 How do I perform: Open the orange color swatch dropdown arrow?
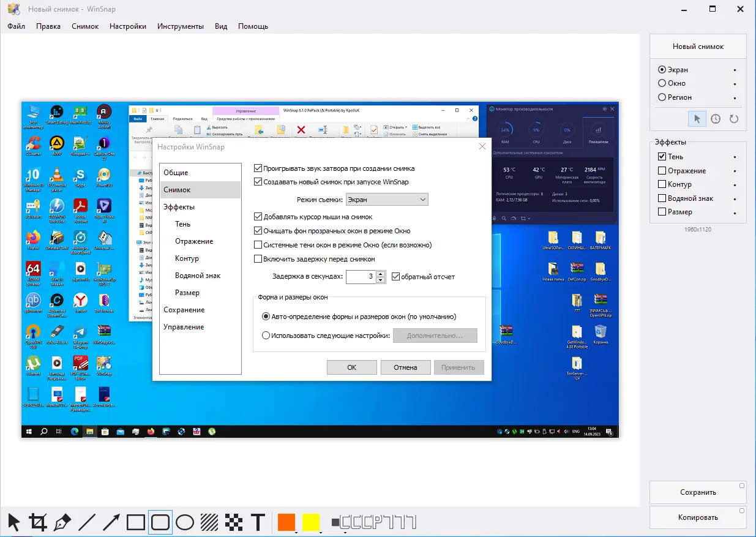click(x=297, y=532)
